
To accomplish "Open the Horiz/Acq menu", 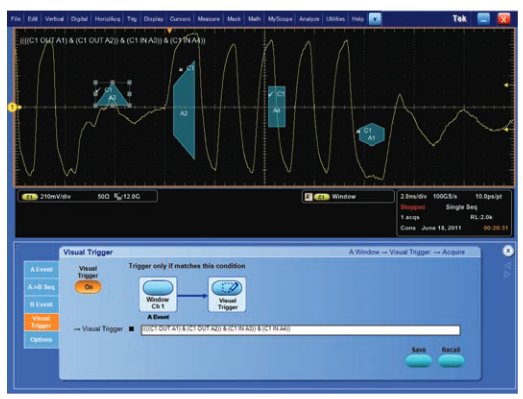I will 107,19.
